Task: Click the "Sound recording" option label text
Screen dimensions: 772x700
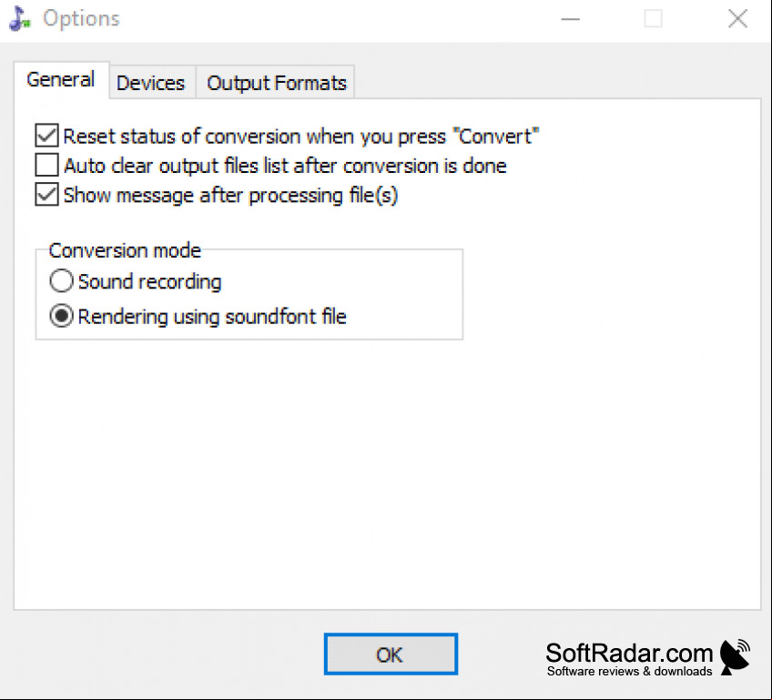Action: (149, 282)
